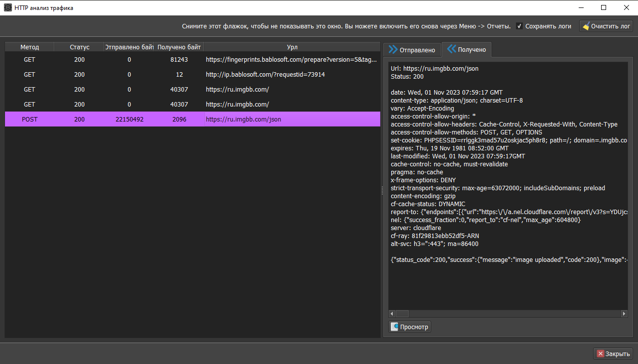Click the application icon in the title bar
This screenshot has height=364, width=638.
tap(7, 7)
